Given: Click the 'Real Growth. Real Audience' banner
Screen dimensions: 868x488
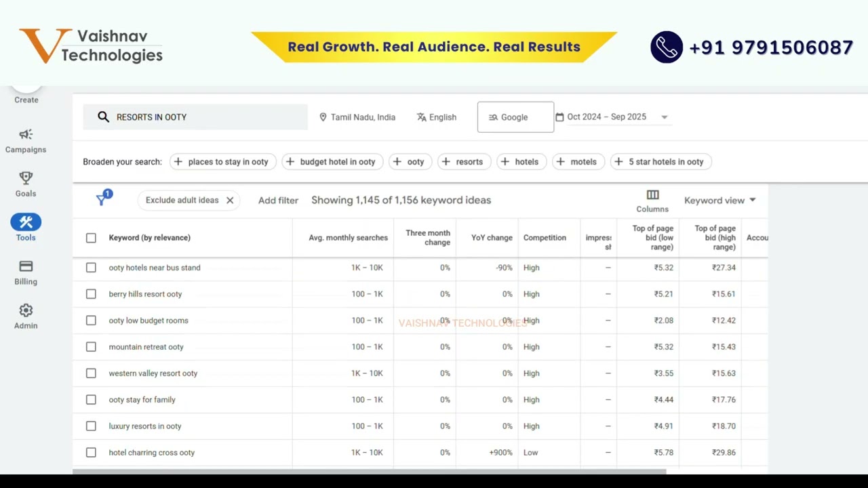Looking at the screenshot, I should tap(434, 47).
